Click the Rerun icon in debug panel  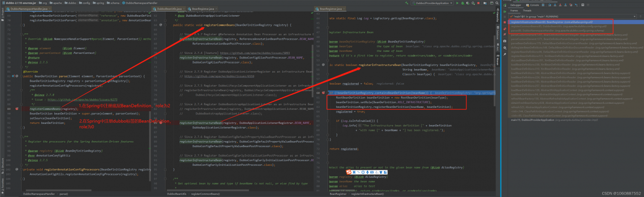point(505,5)
